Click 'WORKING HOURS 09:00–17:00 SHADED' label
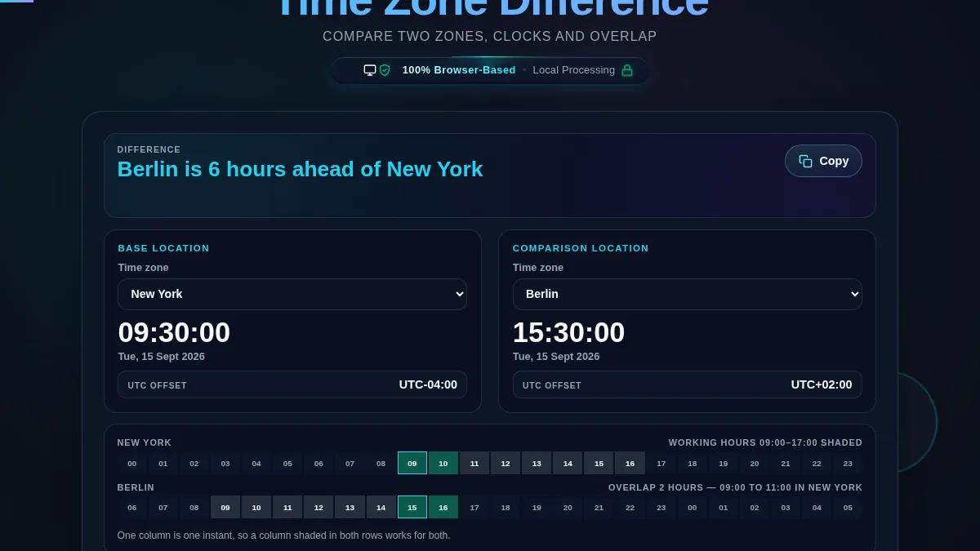The width and height of the screenshot is (980, 551). pyautogui.click(x=765, y=442)
